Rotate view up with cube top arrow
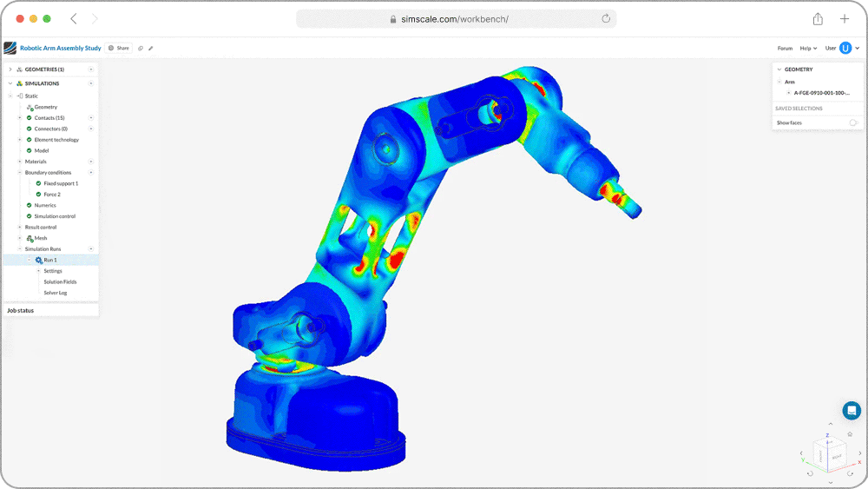 pyautogui.click(x=831, y=424)
